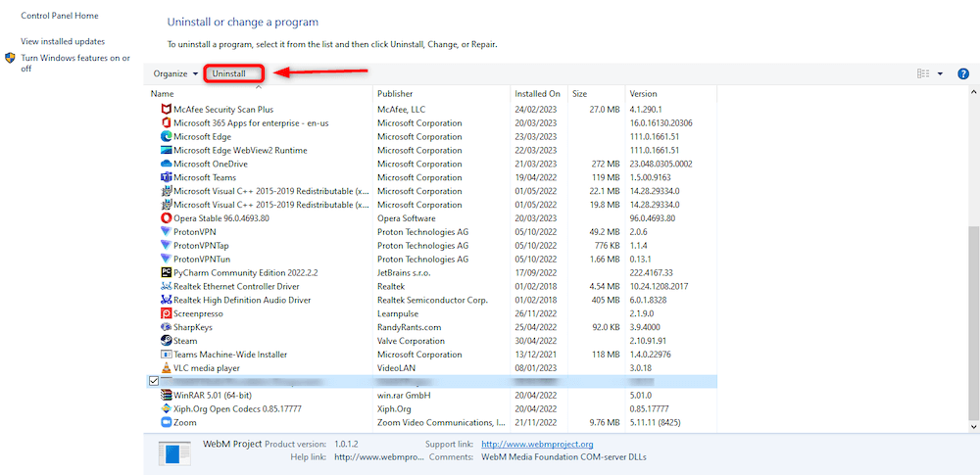Select the Microsoft OneDrive cloud icon

pyautogui.click(x=167, y=164)
